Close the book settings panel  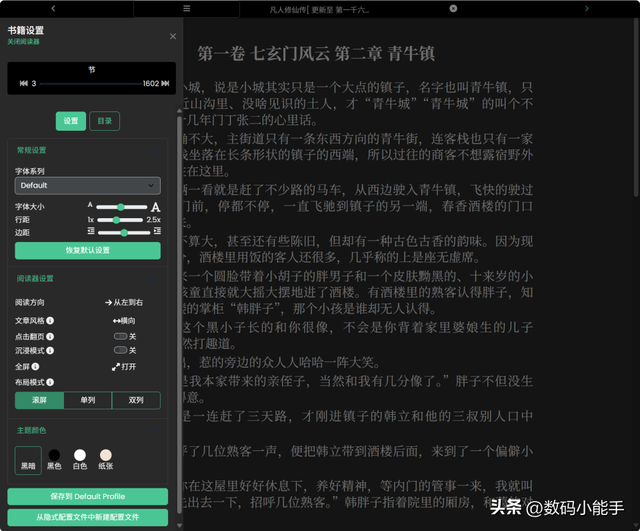pos(173,36)
